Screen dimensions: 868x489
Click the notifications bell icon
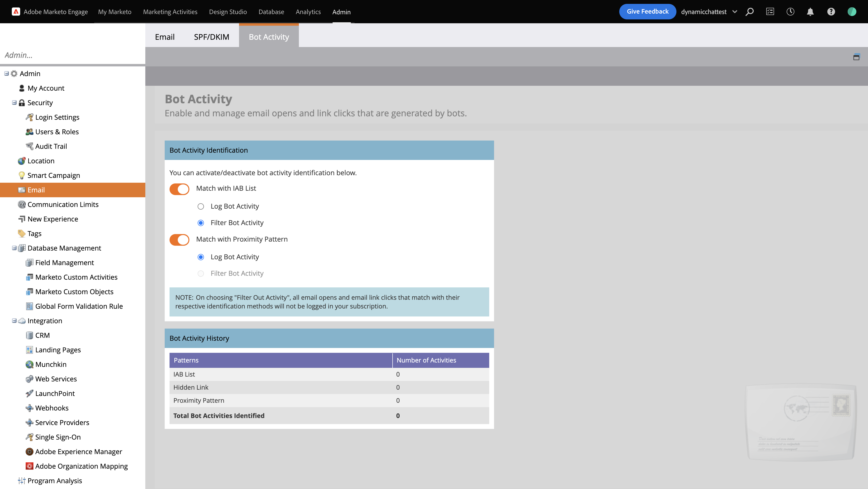811,11
